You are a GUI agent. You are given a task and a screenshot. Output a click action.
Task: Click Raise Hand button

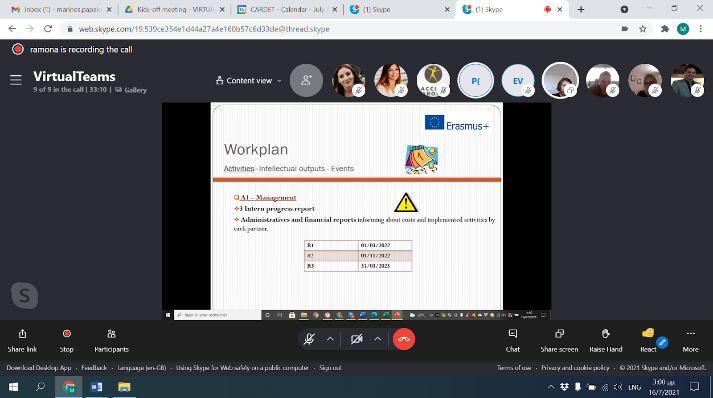(606, 341)
